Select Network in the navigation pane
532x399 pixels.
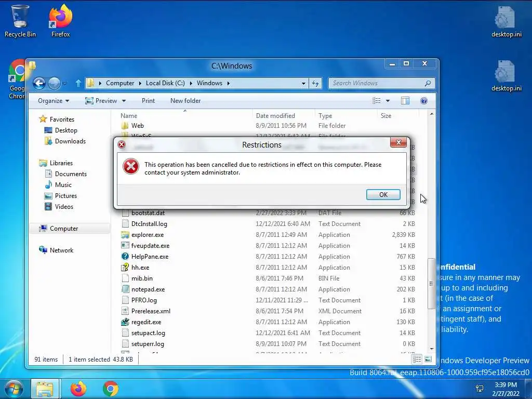tap(61, 250)
